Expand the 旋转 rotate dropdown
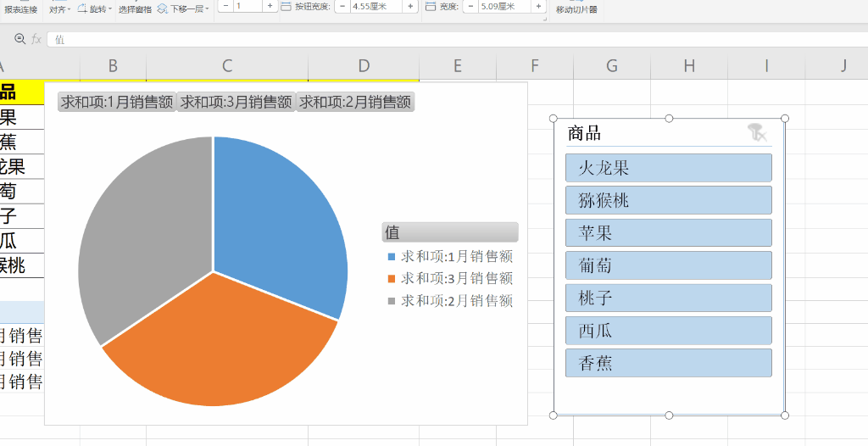This screenshot has width=868, height=446. coord(94,8)
